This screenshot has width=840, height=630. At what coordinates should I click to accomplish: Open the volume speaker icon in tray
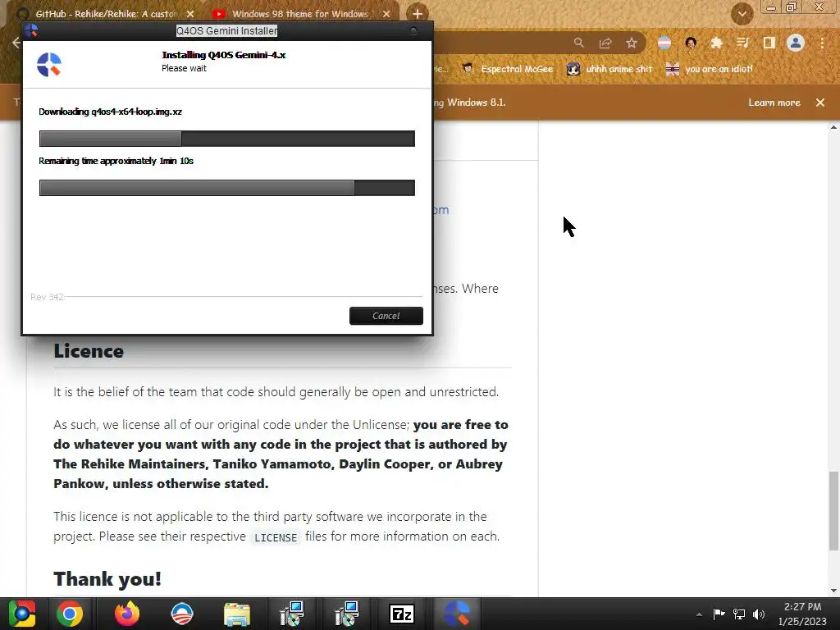click(x=759, y=614)
